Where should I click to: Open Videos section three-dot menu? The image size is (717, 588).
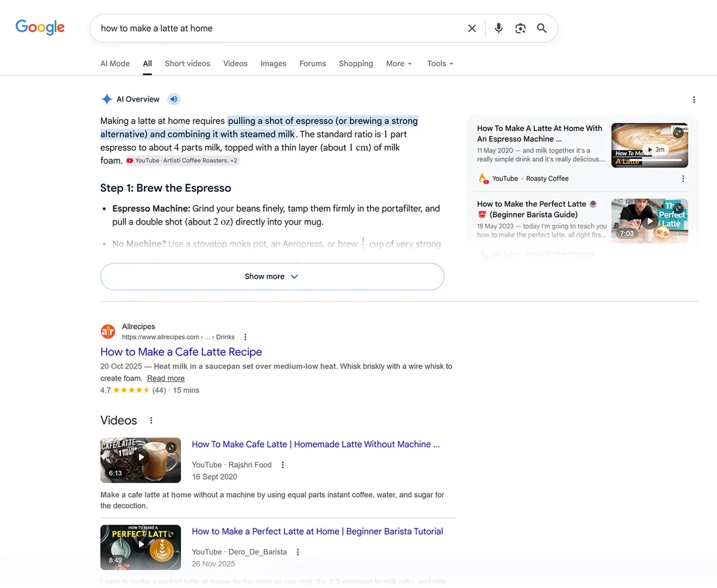(151, 421)
